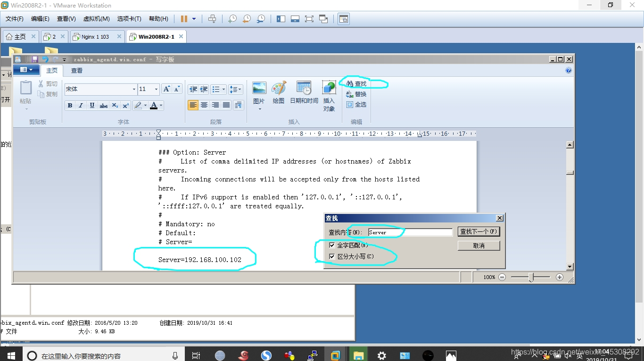Click the paragraph settings icon
Screen dimensions: 644x361
pos(238,105)
